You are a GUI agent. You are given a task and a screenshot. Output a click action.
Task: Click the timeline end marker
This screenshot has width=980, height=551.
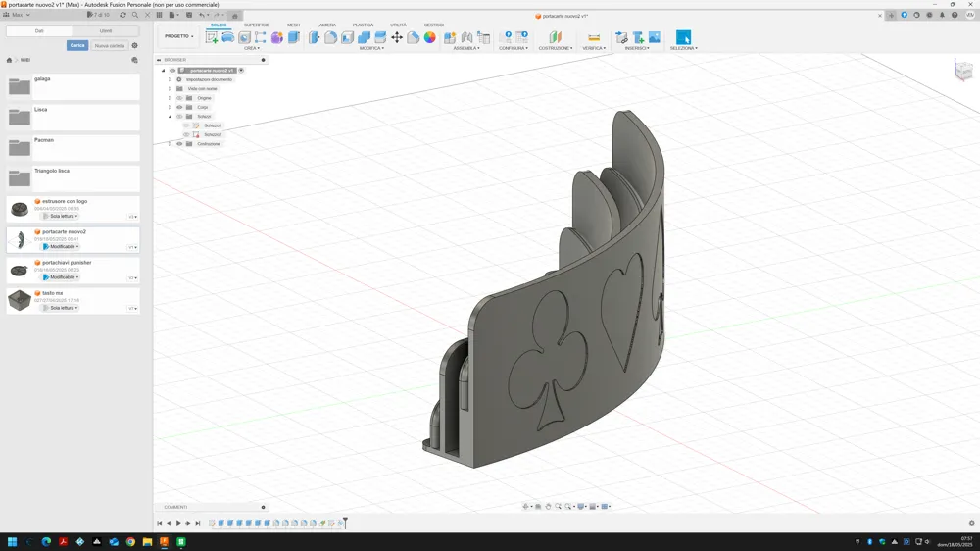click(x=345, y=523)
